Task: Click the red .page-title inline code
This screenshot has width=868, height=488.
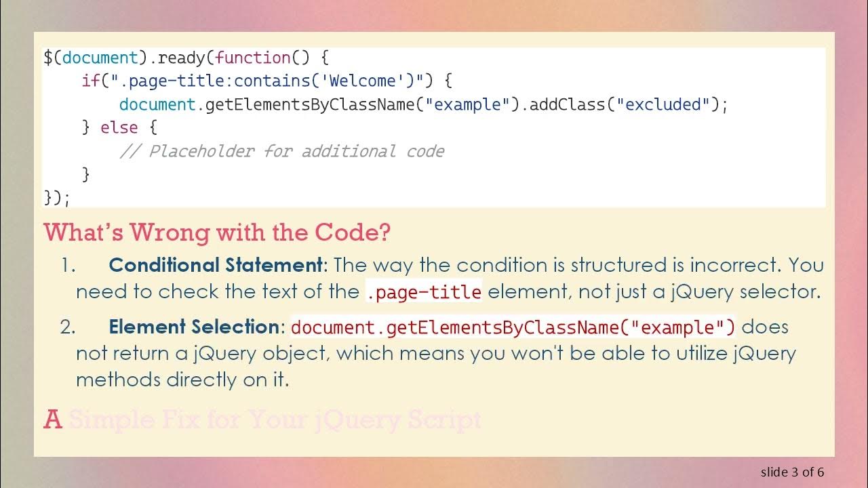Action: (x=424, y=292)
